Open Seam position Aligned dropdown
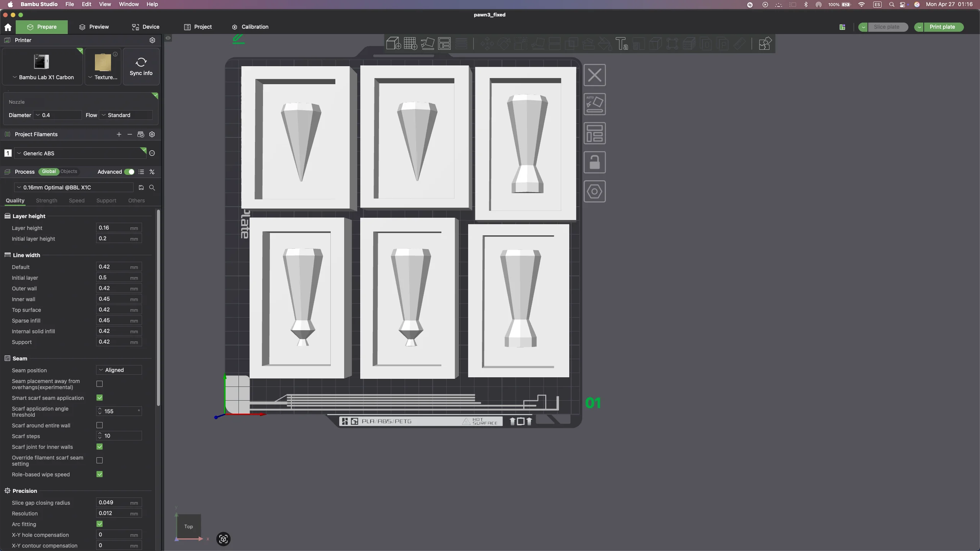 coord(119,370)
